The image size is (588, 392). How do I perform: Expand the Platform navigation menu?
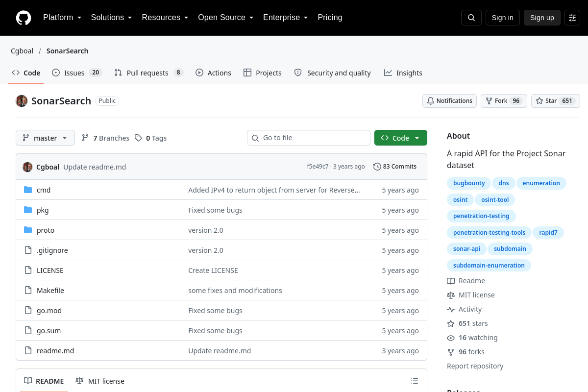(62, 18)
